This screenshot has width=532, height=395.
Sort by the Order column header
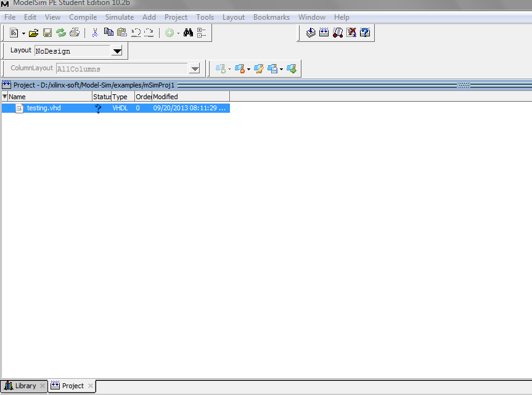tap(144, 97)
